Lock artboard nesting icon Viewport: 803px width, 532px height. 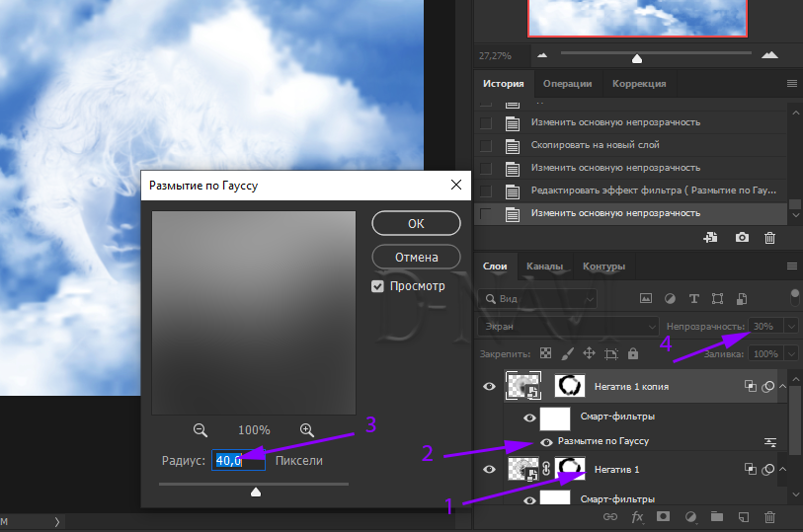click(611, 353)
